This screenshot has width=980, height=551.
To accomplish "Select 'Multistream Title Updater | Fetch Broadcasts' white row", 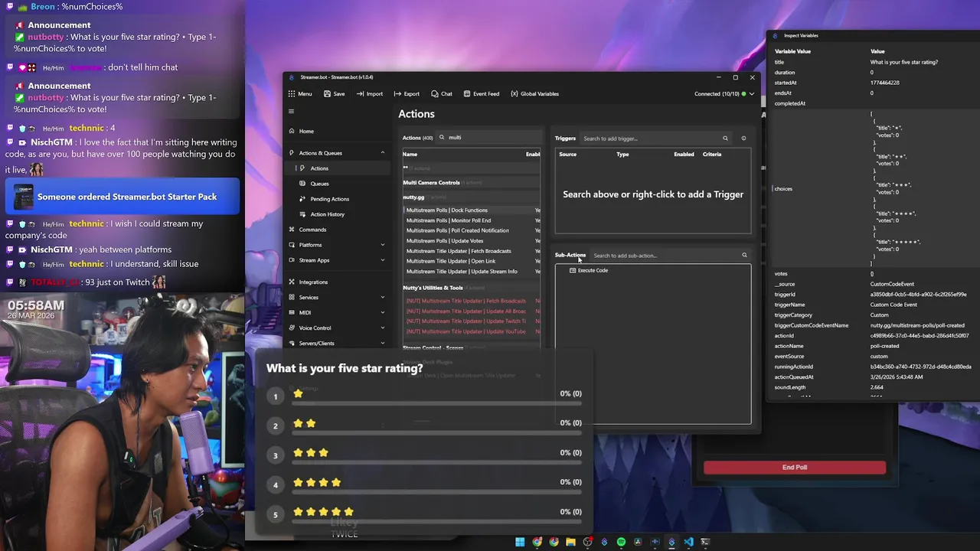I will (x=472, y=251).
